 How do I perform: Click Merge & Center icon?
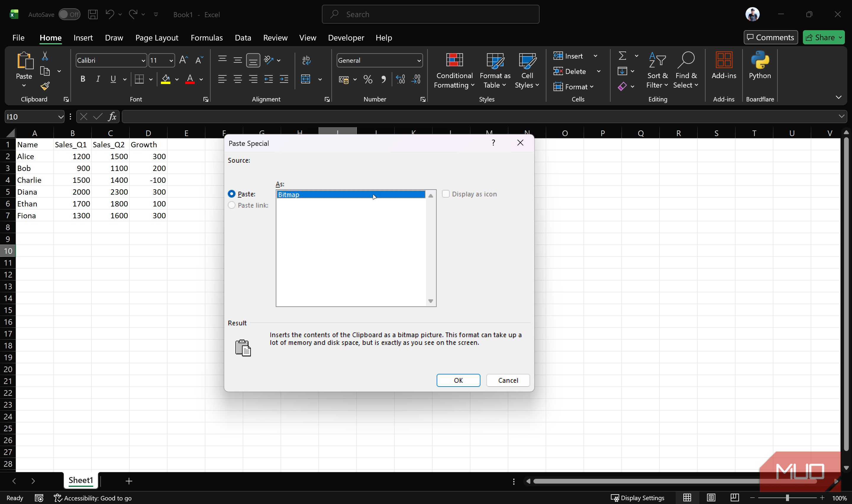coord(306,79)
